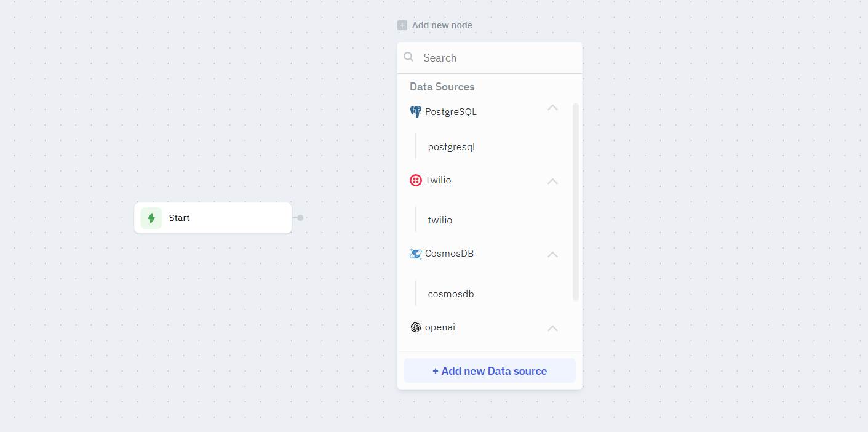Click the plus icon beside Add new node

[402, 25]
